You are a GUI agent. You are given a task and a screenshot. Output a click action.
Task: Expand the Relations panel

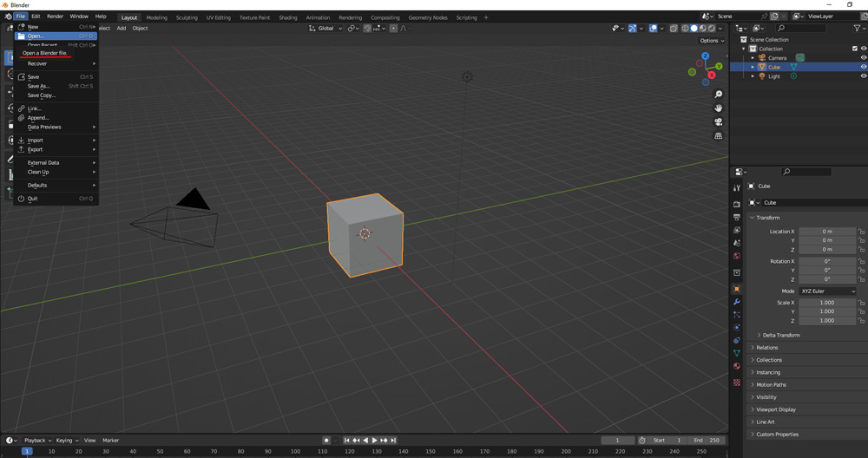pyautogui.click(x=767, y=348)
